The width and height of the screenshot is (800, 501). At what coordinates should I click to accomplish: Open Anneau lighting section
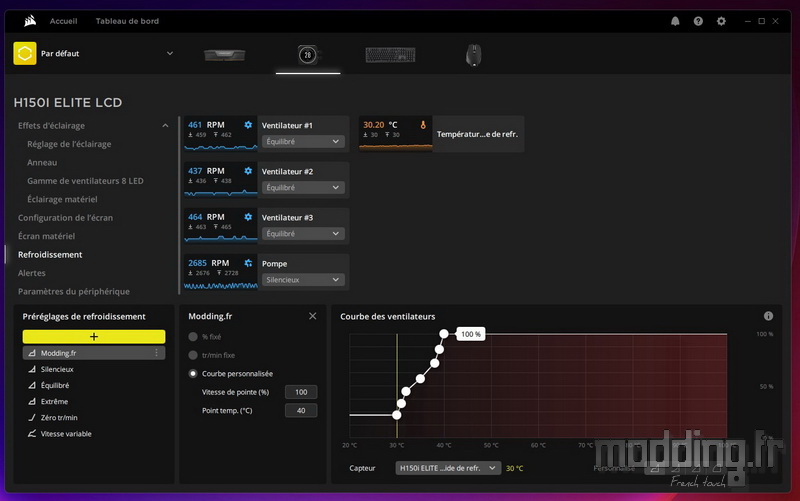42,162
